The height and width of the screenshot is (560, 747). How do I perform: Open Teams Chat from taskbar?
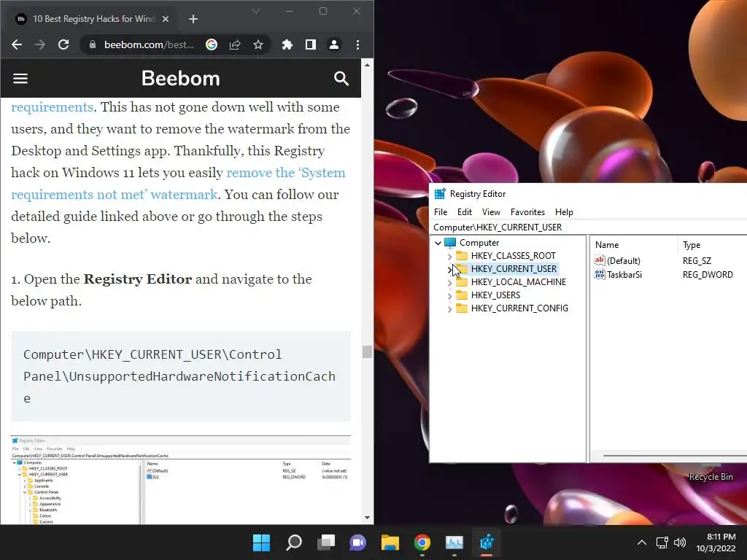(x=357, y=542)
